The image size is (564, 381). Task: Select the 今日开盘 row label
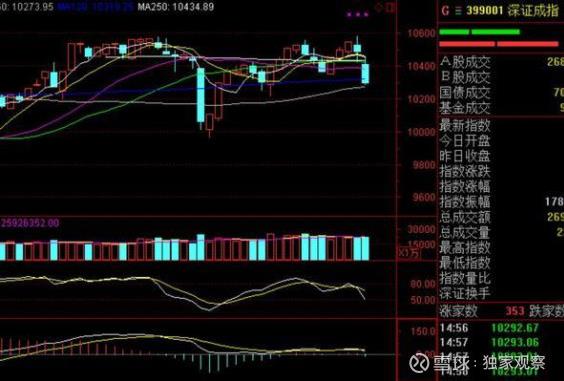[x=465, y=141]
